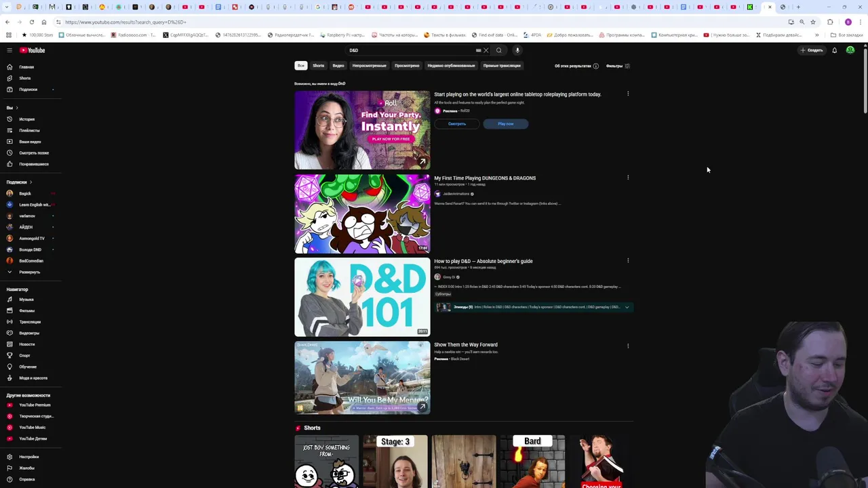Clear the search query with X
Image resolution: width=868 pixels, height=488 pixels.
pyautogui.click(x=486, y=50)
